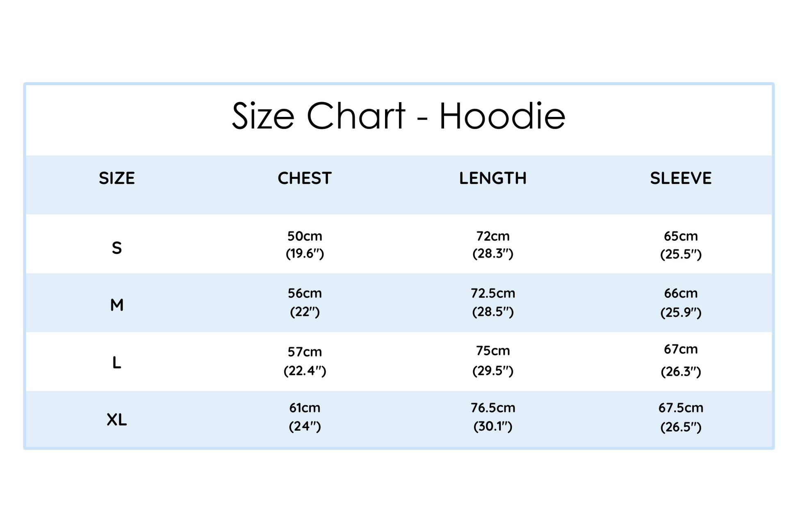Click the L size row label
This screenshot has height=532, width=798.
117,363
